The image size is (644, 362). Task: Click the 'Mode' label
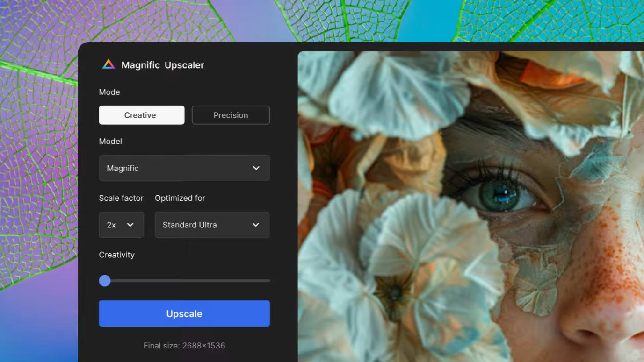[x=109, y=92]
